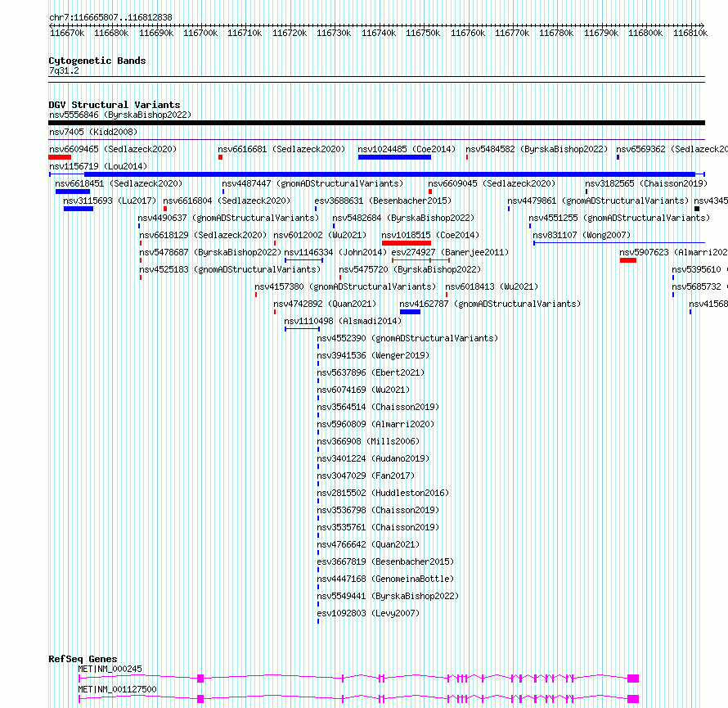This screenshot has width=728, height=708.
Task: Click nsv5482684 (ByrskaBishop2022) label
Action: coord(403,218)
